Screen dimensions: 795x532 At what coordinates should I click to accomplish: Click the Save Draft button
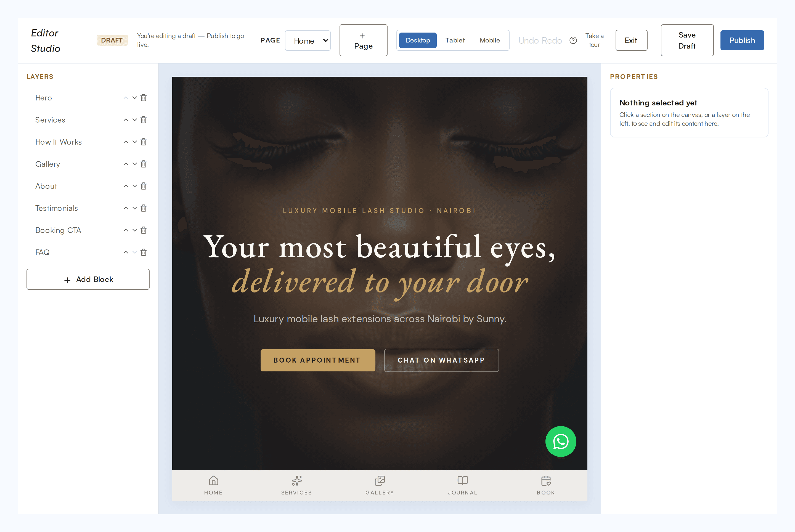pos(687,40)
